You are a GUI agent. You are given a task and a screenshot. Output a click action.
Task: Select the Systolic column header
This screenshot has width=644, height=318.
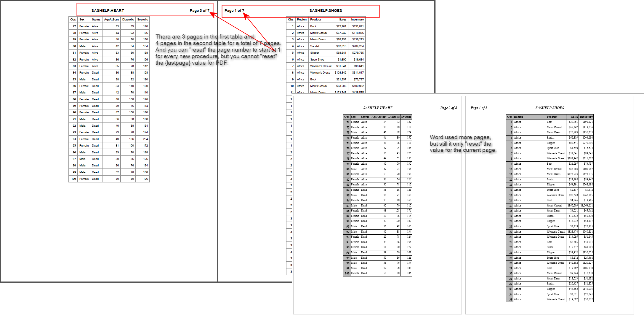click(x=142, y=19)
